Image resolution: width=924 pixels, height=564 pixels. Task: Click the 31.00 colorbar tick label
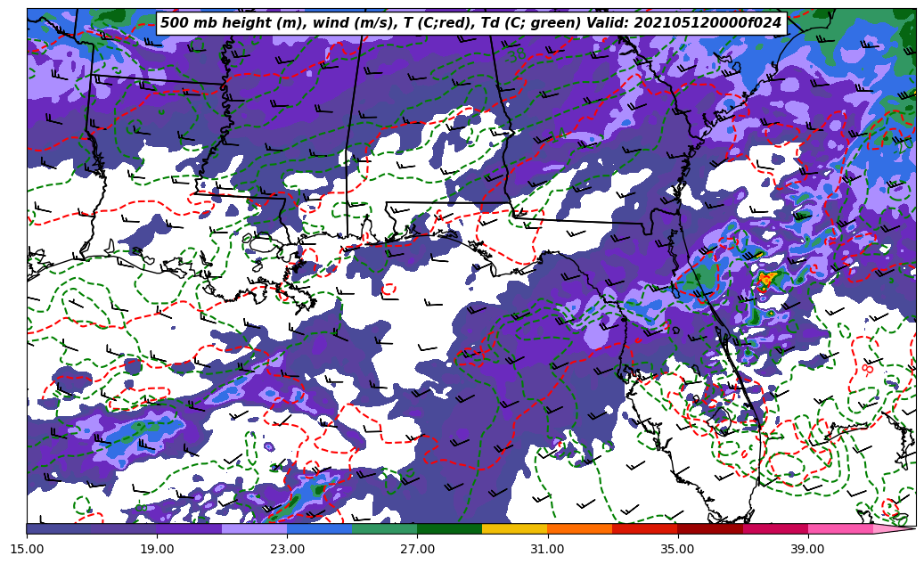[x=547, y=549]
